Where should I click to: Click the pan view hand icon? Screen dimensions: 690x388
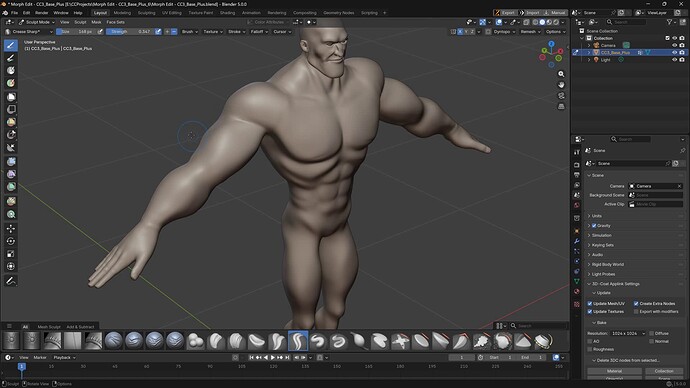point(561,84)
